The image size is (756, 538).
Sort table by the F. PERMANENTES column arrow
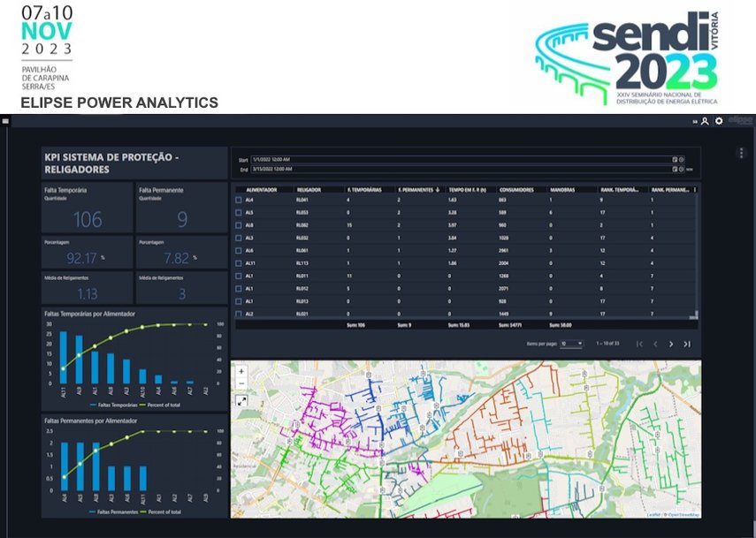click(437, 191)
